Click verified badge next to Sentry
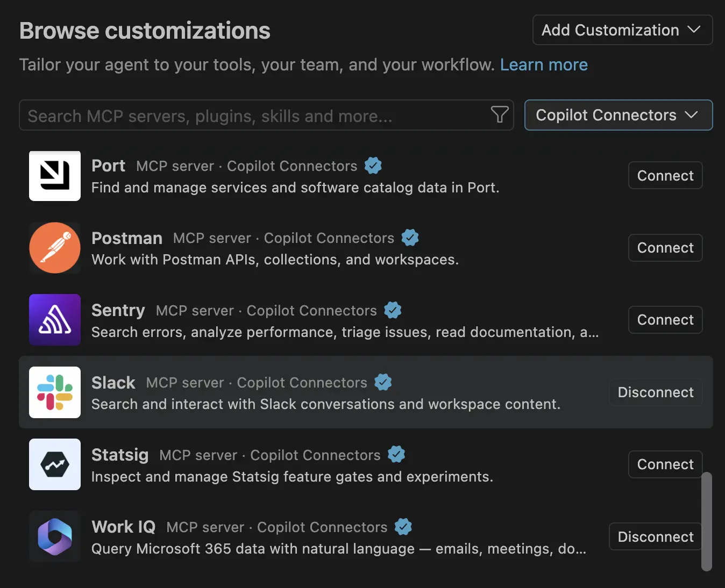Viewport: 725px width, 588px height. pyautogui.click(x=393, y=310)
